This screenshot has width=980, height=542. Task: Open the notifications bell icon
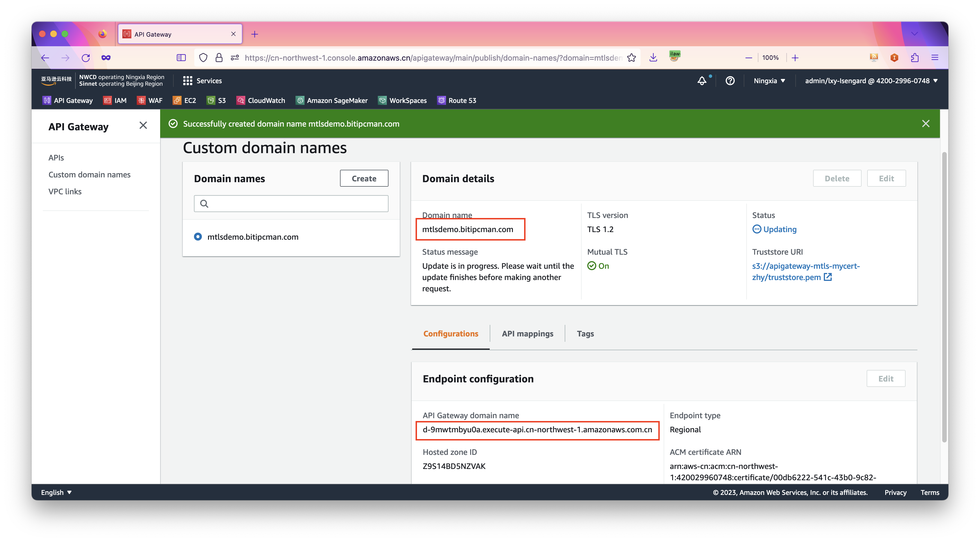(702, 81)
